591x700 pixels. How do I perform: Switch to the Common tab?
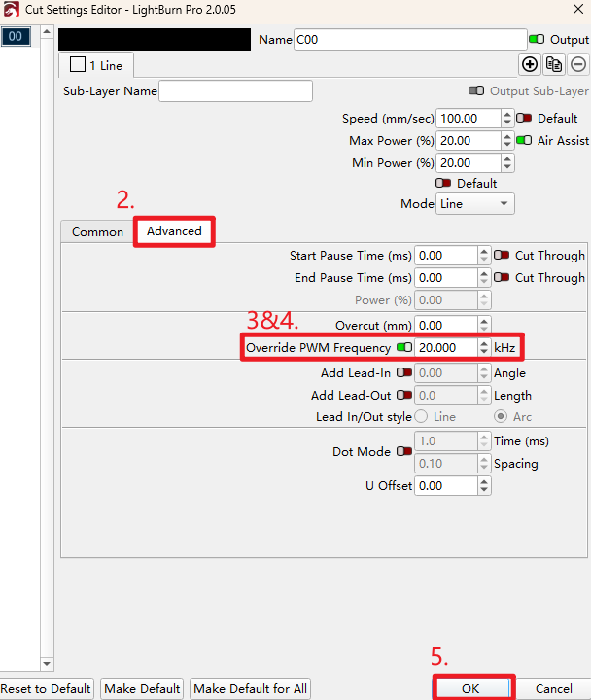click(x=97, y=231)
